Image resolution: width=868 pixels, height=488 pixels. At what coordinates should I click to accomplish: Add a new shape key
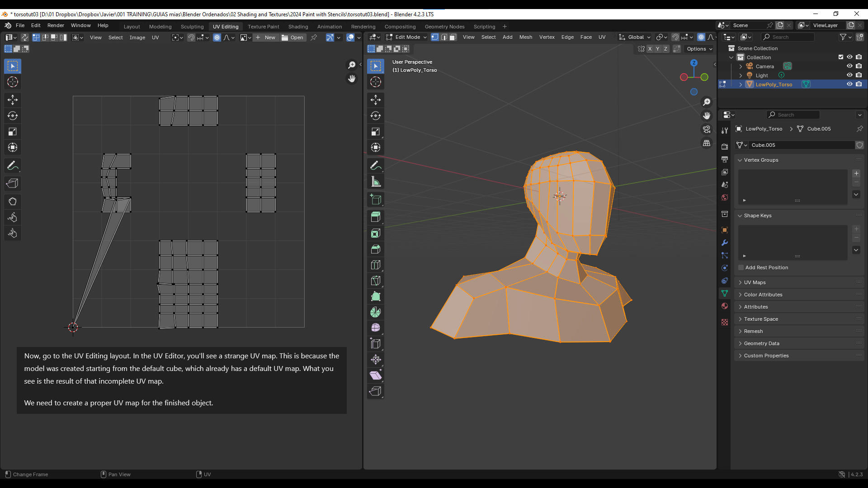click(856, 229)
